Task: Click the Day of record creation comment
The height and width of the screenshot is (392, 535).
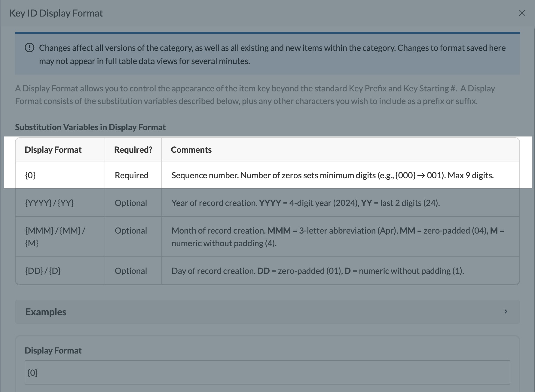Action: (x=318, y=271)
